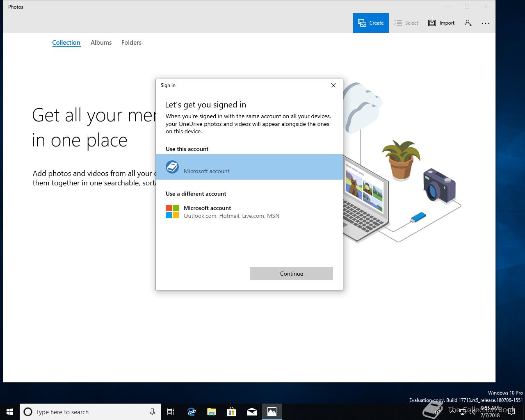Open Microsoft Store from the taskbar
This screenshot has height=420, width=525.
[231, 412]
